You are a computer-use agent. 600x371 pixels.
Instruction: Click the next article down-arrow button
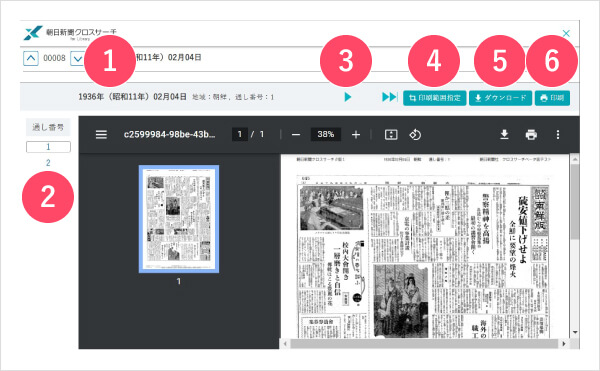[x=78, y=59]
